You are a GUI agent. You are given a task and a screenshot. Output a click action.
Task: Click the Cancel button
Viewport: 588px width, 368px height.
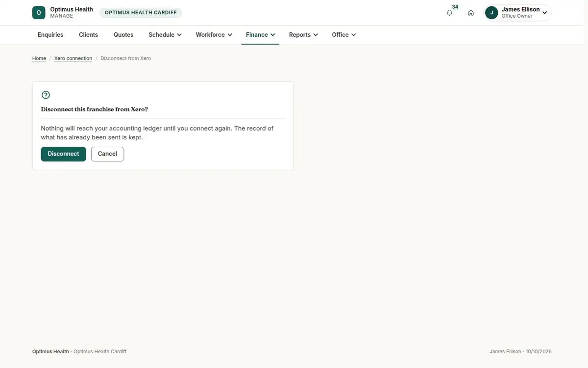107,154
